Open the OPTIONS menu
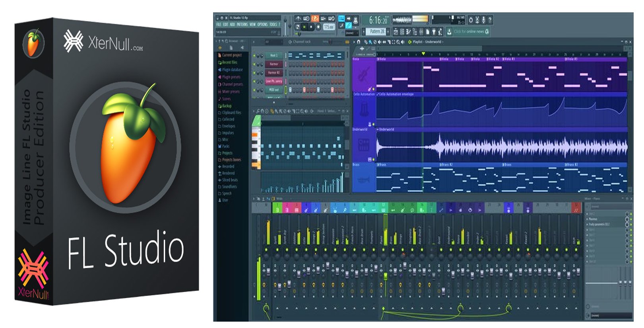644x328 pixels. tap(262, 24)
